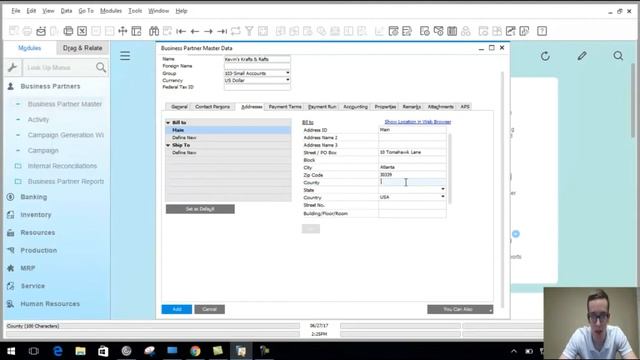Screen dimensions: 640x360
Task: Open the Country dropdown arrow
Action: point(443,197)
